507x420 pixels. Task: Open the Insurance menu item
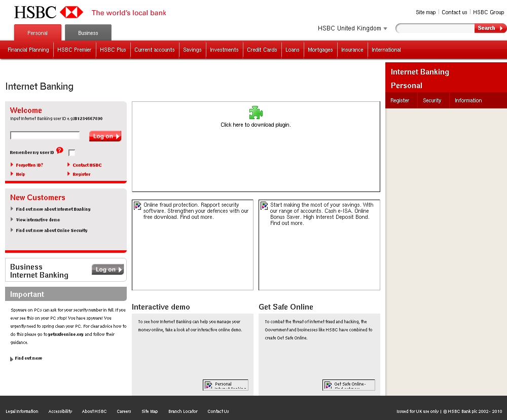352,50
